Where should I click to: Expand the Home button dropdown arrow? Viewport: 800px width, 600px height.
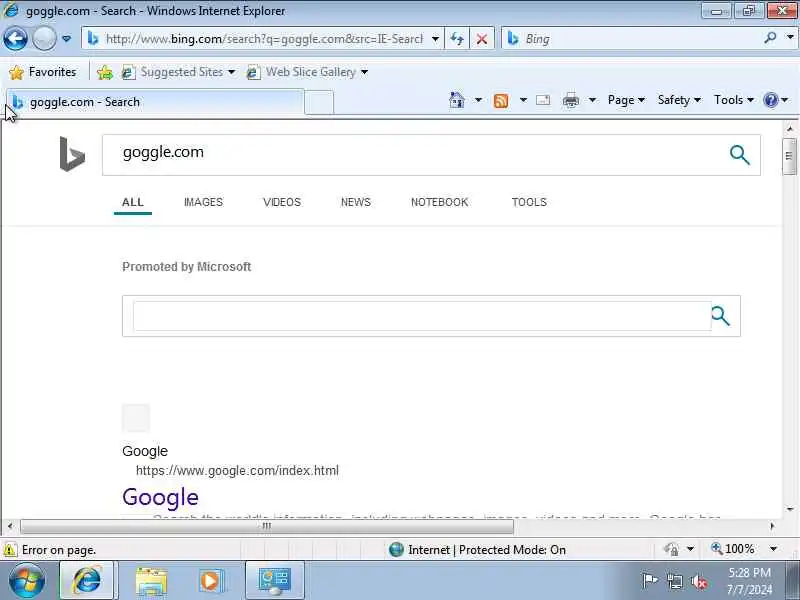478,100
